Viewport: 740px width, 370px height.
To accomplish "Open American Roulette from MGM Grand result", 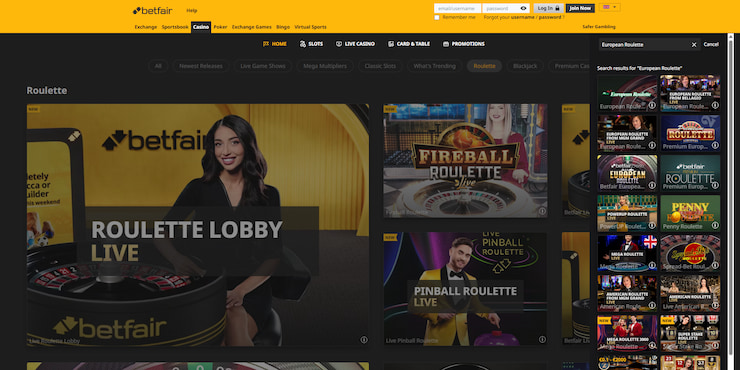I will pyautogui.click(x=627, y=293).
